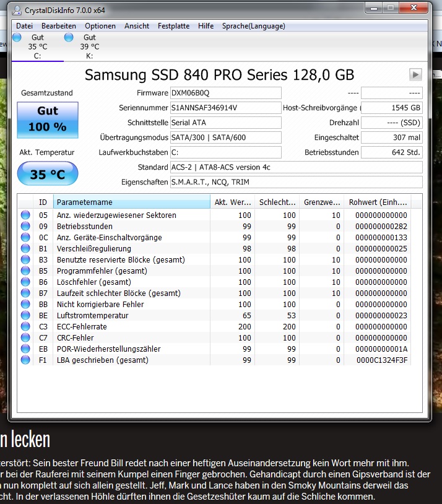The width and height of the screenshot is (442, 504).
Task: Select the C: drive tab
Action: (38, 46)
